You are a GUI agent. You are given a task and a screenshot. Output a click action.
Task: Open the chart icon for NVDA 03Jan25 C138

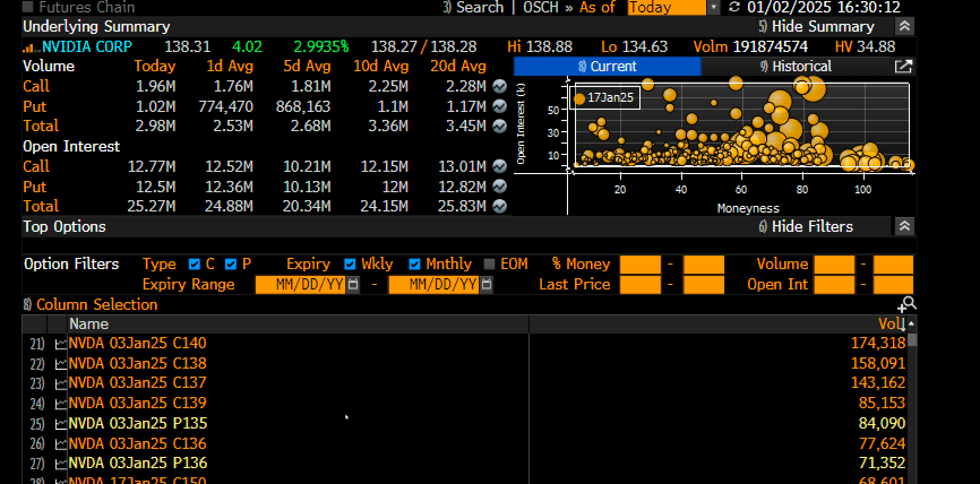pos(61,364)
